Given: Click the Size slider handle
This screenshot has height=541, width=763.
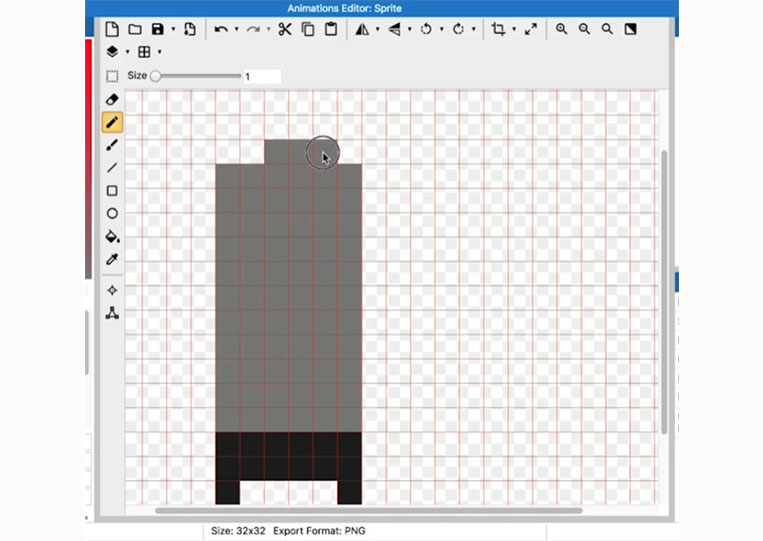Looking at the screenshot, I should click(x=155, y=76).
